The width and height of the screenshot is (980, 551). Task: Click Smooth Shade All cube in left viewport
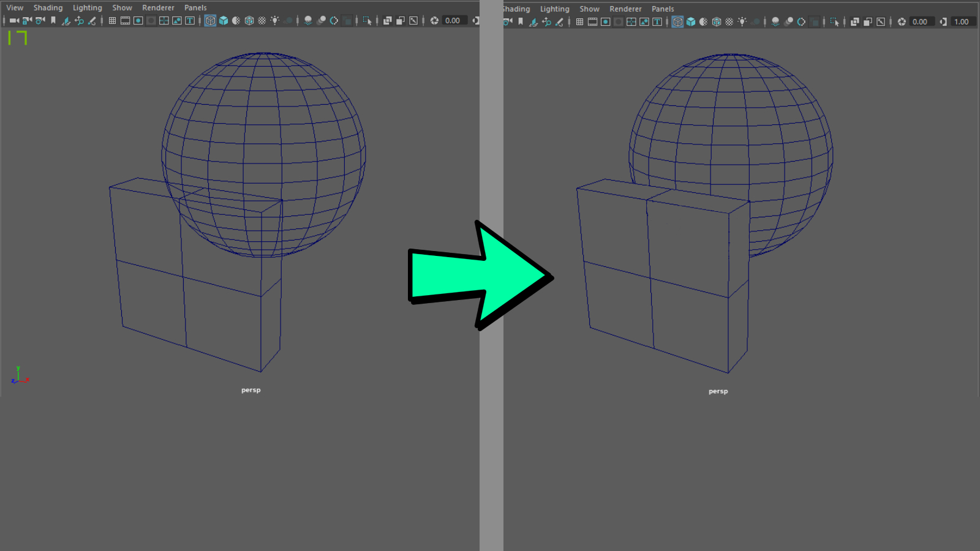click(x=224, y=20)
